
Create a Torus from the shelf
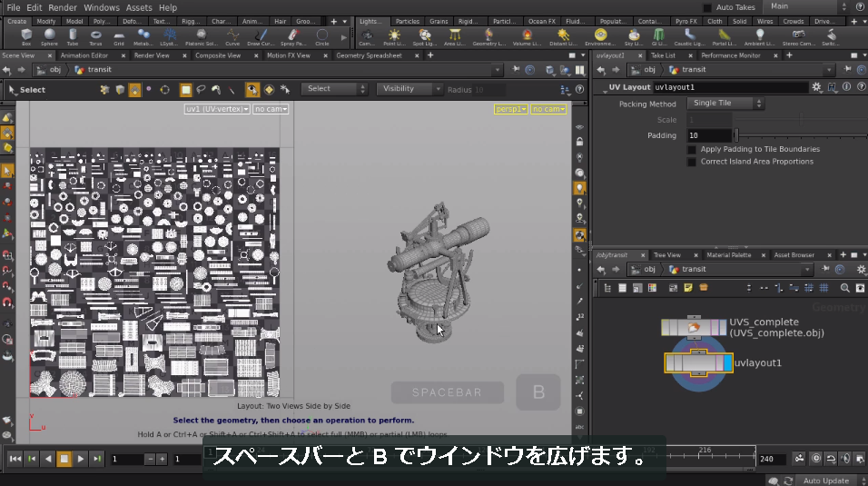[95, 37]
